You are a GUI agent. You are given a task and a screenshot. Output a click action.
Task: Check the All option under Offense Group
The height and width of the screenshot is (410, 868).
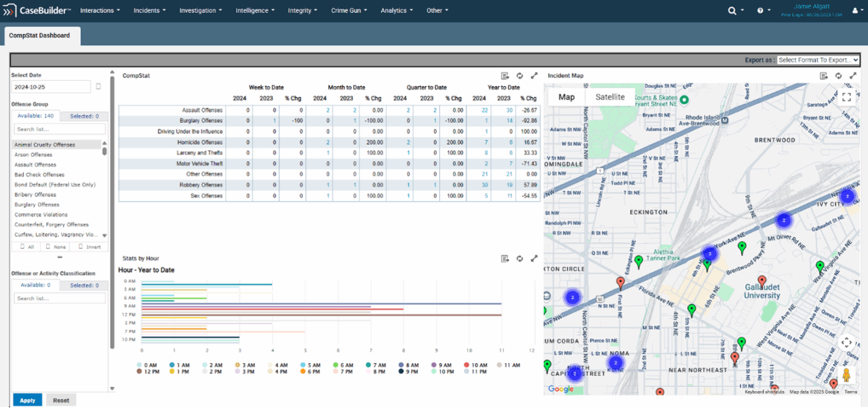pyautogui.click(x=26, y=247)
